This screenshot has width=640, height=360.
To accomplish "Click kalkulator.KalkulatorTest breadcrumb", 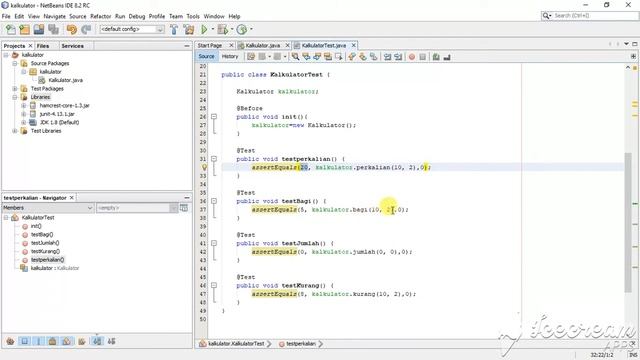I will tap(236, 344).
